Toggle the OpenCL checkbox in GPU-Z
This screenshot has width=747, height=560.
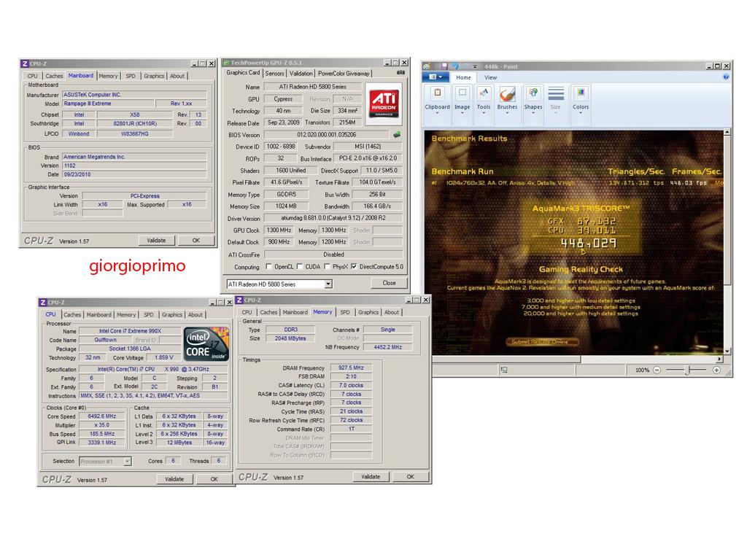[268, 267]
